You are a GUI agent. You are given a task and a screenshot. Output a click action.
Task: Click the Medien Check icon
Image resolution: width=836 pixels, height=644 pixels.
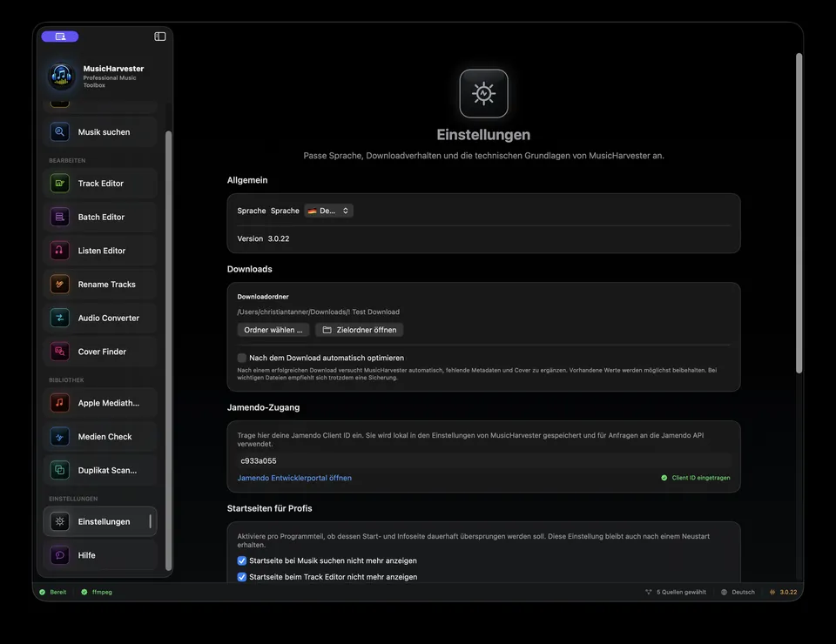tap(60, 436)
